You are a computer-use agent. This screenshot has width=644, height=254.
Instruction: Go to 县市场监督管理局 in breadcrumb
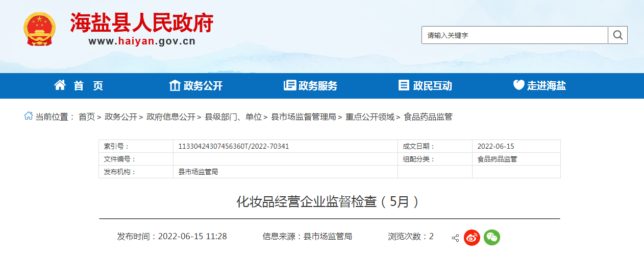coord(304,117)
